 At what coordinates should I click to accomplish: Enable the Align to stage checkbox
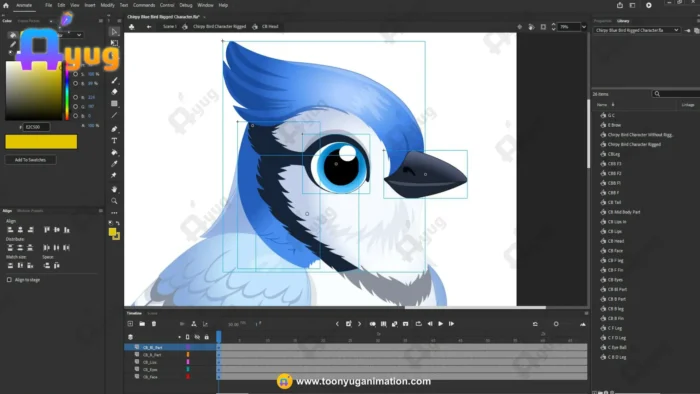click(9, 280)
